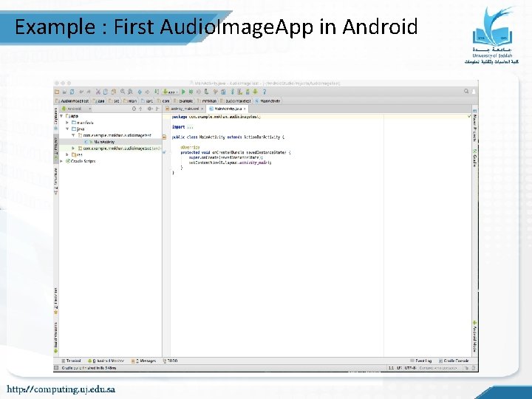The height and width of the screenshot is (399, 532).
Task: Open the Android Device Monitor icon
Action: [255, 92]
